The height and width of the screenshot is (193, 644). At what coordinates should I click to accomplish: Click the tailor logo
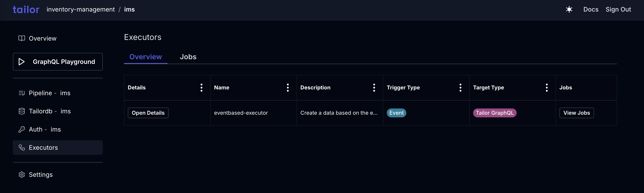click(26, 10)
